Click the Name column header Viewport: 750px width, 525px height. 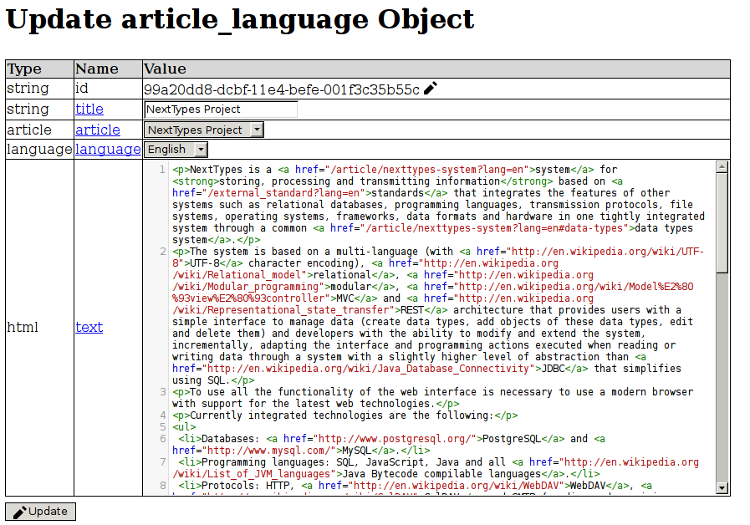pyautogui.click(x=97, y=69)
